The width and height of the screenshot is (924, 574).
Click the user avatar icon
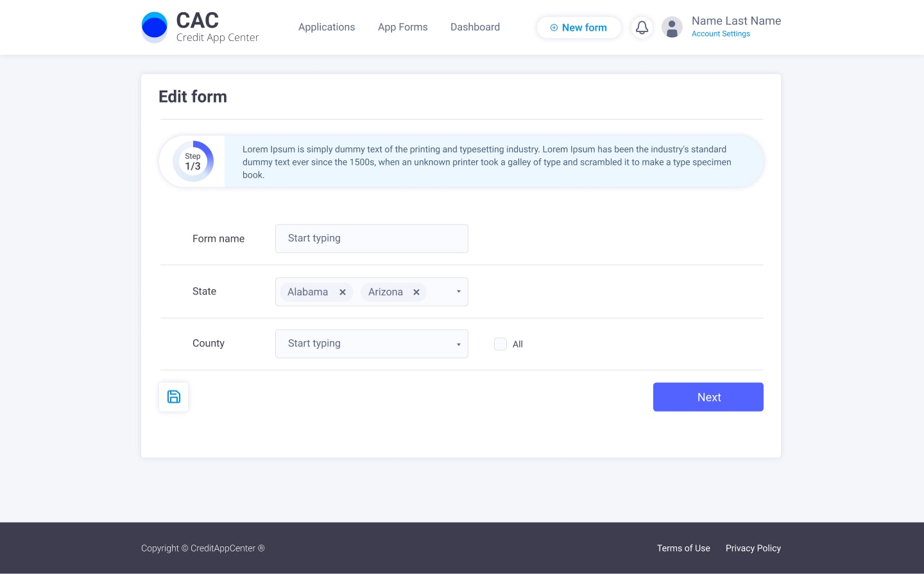pos(672,28)
